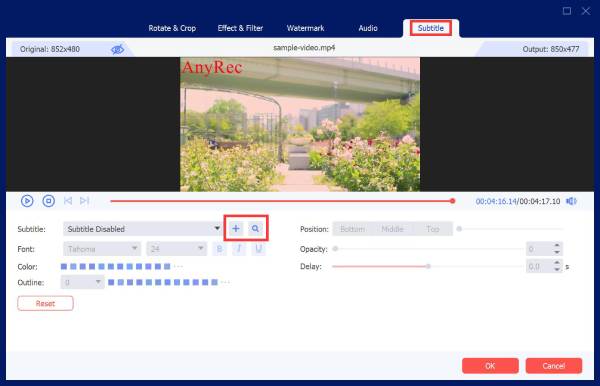This screenshot has height=386, width=600.
Task: Open the Outline width dropdown
Action: tap(82, 282)
